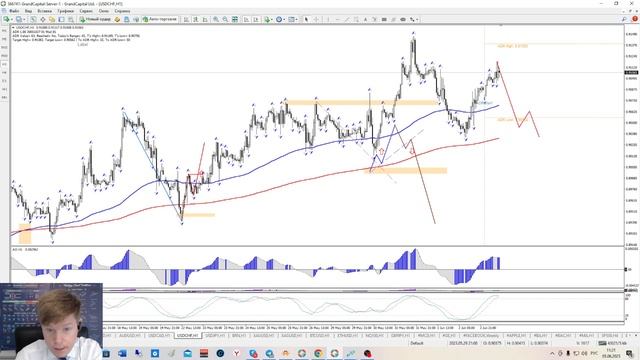Select the horizontal line tool
The width and height of the screenshot is (640, 360).
(x=337, y=19)
